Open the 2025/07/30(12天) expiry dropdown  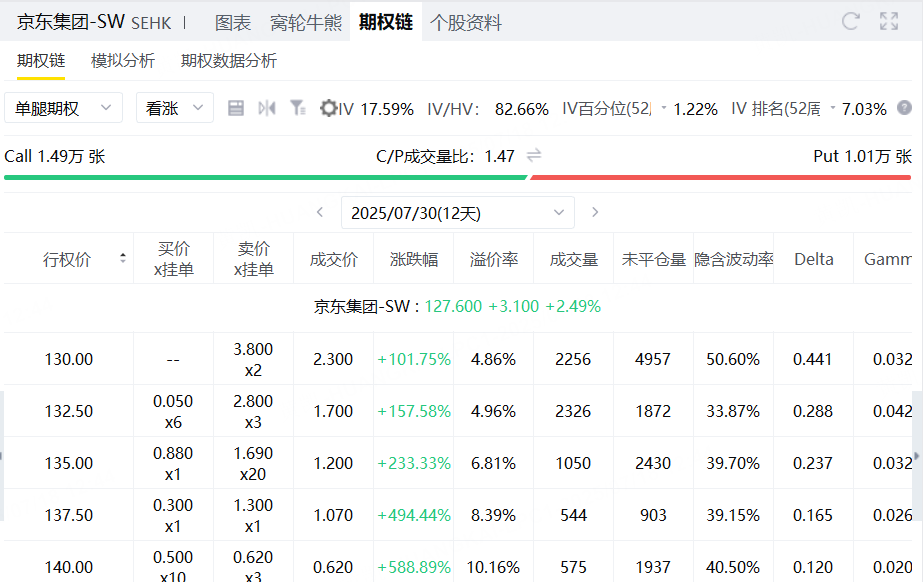(457, 212)
